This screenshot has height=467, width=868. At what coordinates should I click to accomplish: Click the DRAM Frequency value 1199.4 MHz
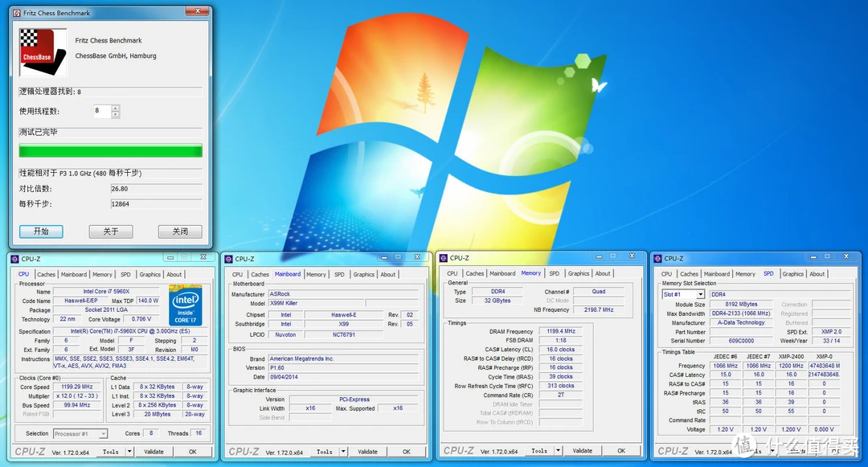click(x=561, y=331)
